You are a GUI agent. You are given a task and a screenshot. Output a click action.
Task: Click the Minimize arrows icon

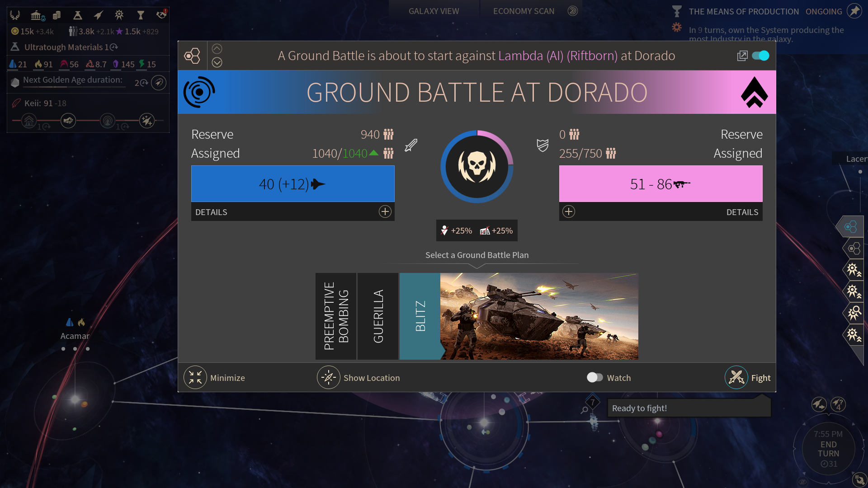(195, 377)
